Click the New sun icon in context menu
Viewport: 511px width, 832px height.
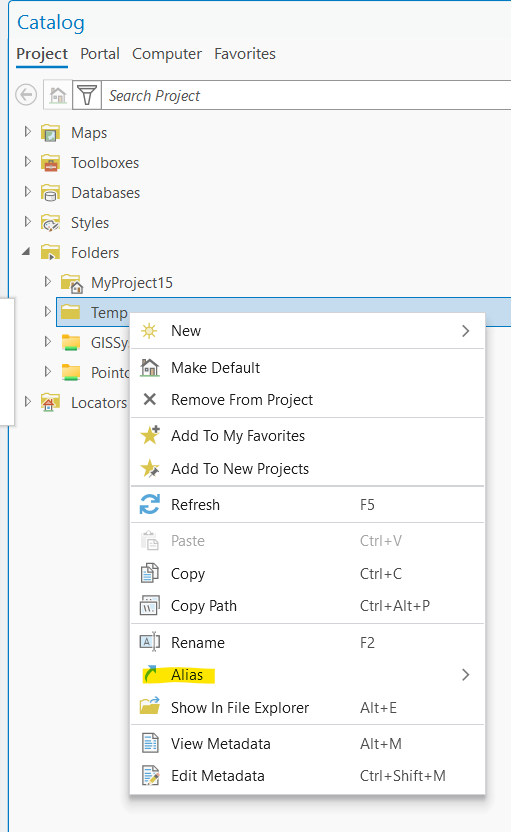click(x=149, y=331)
